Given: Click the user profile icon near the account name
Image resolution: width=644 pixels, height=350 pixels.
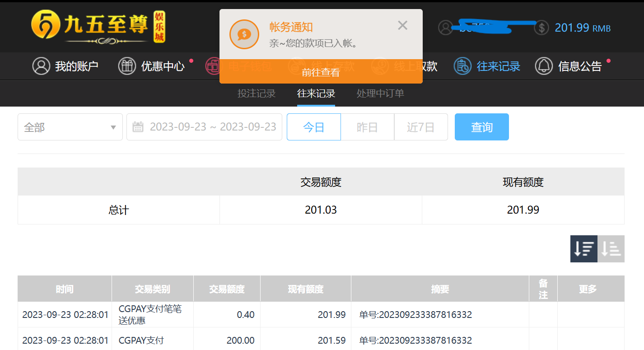Looking at the screenshot, I should [445, 28].
